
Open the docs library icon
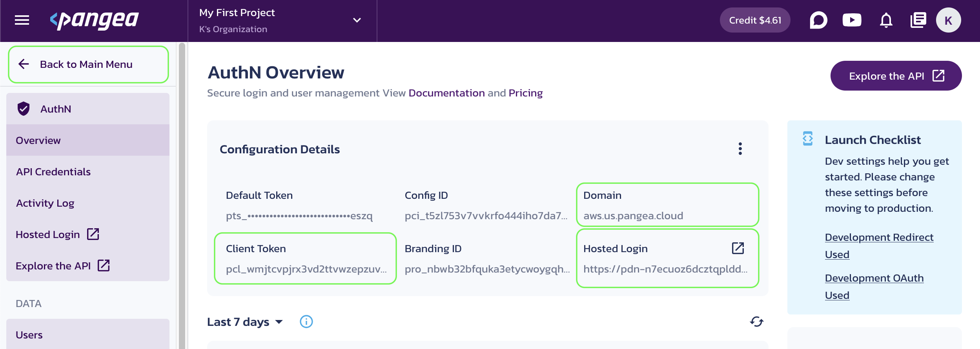click(x=918, y=20)
